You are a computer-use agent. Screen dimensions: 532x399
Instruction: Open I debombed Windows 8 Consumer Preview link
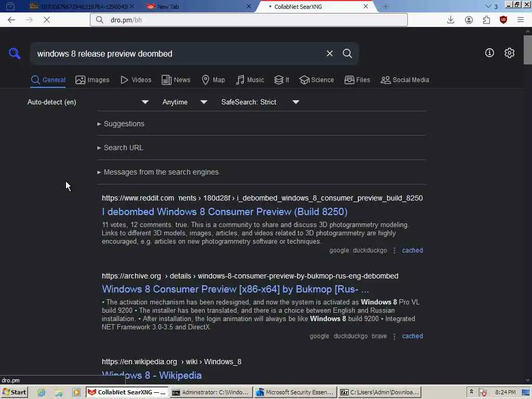[224, 212]
